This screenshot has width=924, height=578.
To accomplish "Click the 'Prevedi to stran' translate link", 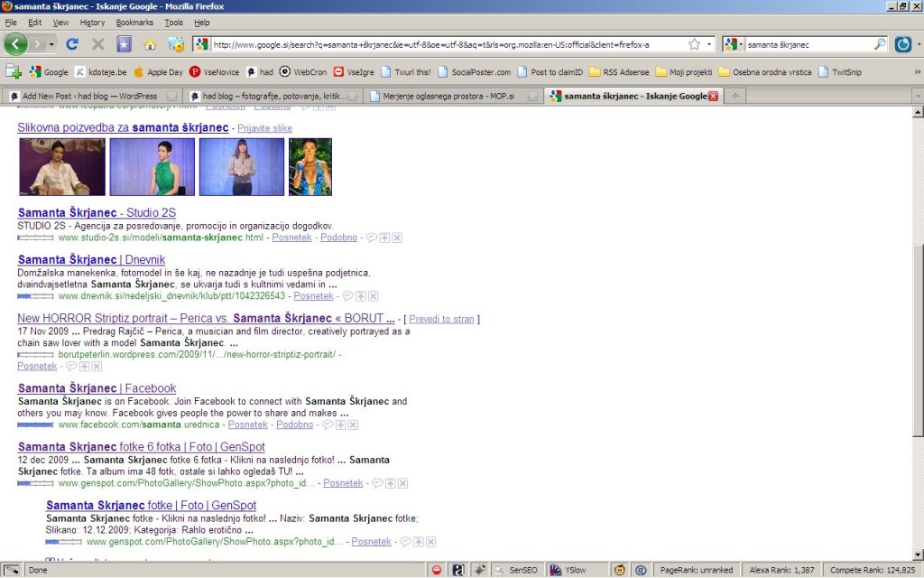I will (441, 319).
